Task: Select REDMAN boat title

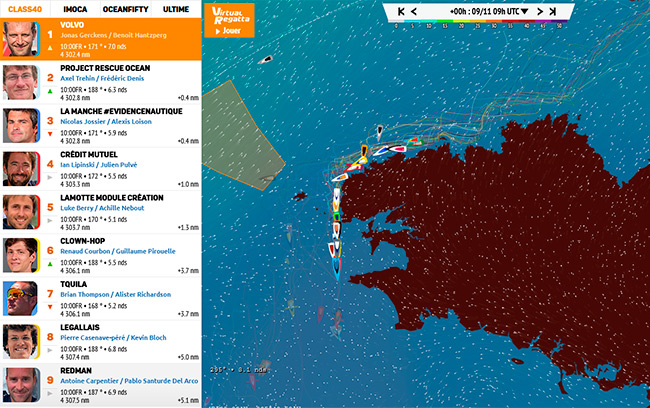Action: click(x=76, y=371)
